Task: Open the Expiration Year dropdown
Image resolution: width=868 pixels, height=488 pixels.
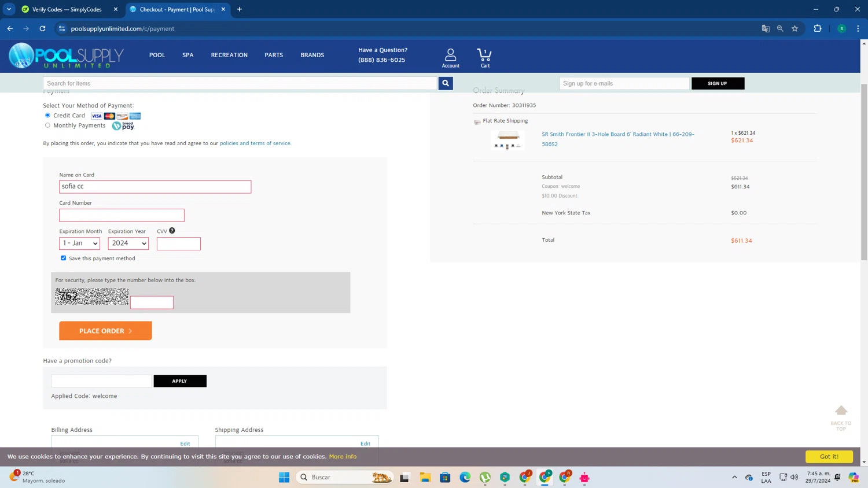Action: pyautogui.click(x=128, y=243)
